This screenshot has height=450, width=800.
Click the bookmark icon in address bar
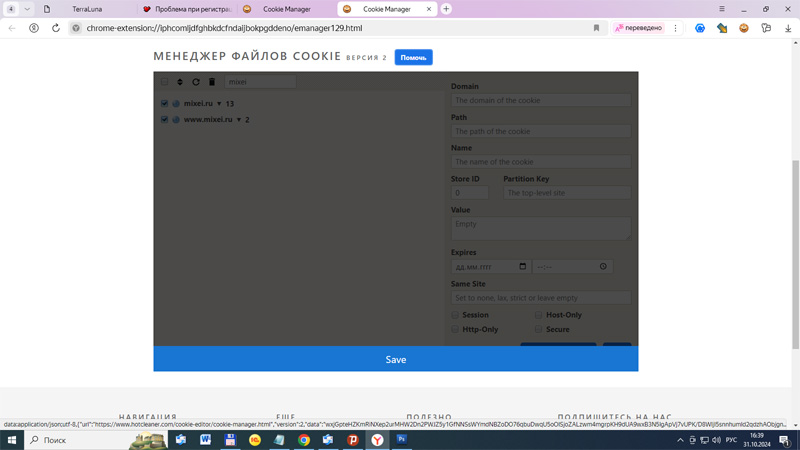click(597, 28)
